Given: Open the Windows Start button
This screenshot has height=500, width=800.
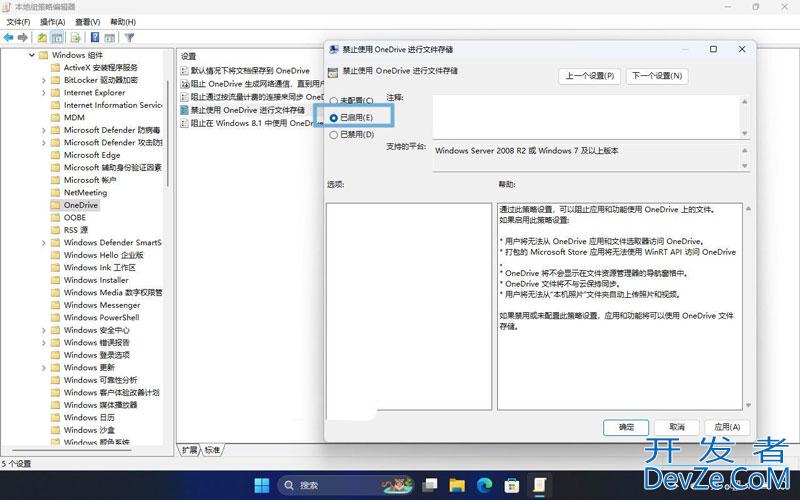Looking at the screenshot, I should pos(262,485).
